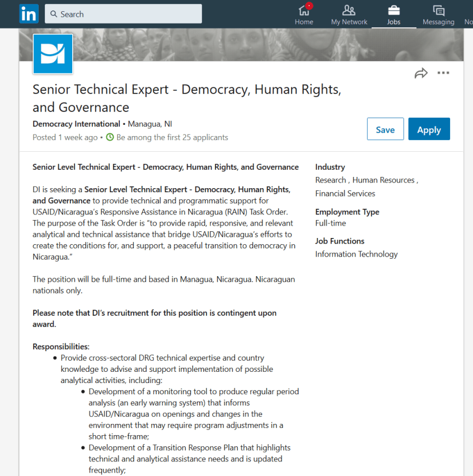Click inside the Search field

point(123,13)
